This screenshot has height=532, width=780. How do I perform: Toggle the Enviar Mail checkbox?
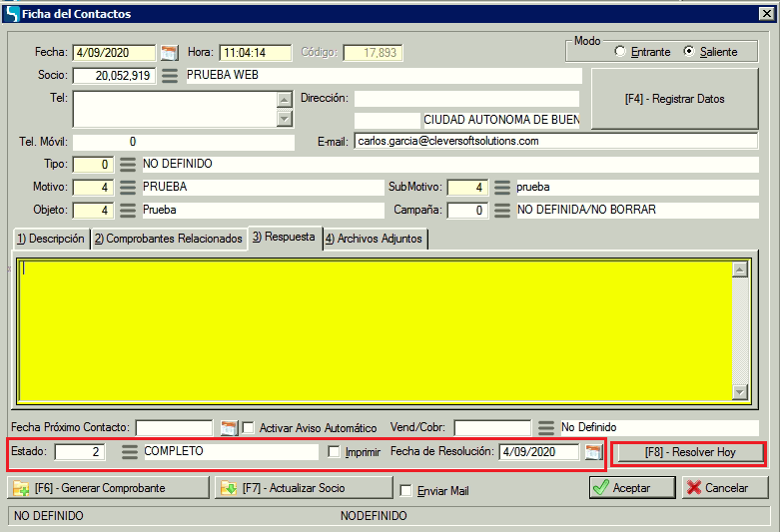pyautogui.click(x=405, y=491)
